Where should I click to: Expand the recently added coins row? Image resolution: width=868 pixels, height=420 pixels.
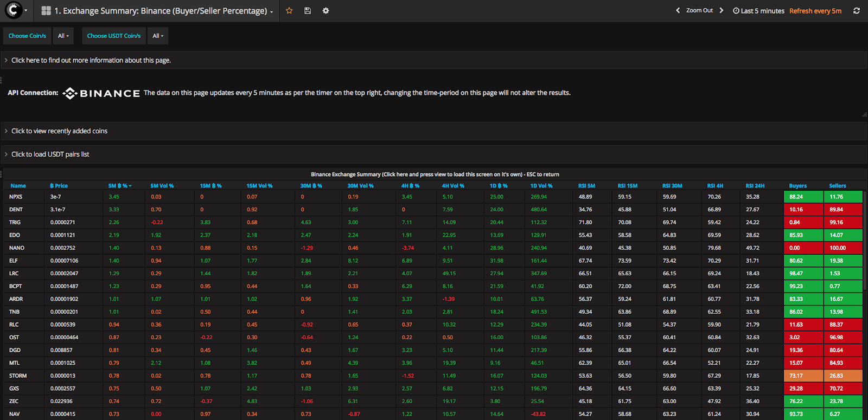click(59, 131)
